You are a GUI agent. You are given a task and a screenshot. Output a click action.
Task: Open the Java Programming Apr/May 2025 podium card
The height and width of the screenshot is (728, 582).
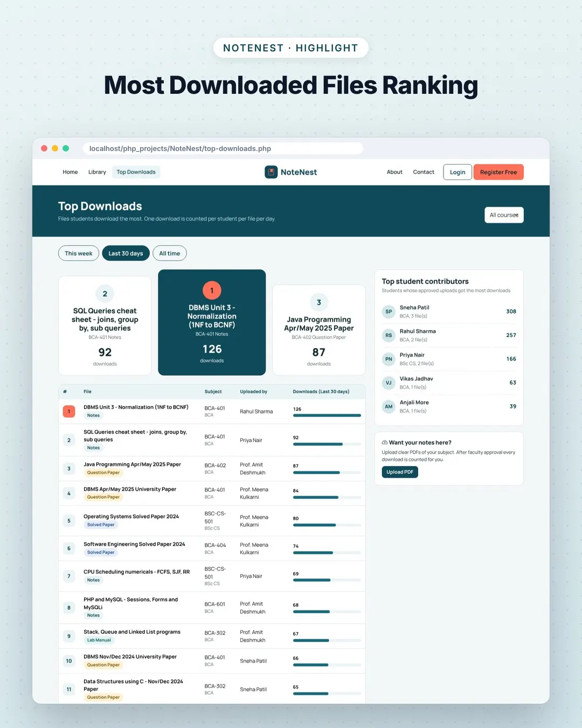click(x=319, y=330)
